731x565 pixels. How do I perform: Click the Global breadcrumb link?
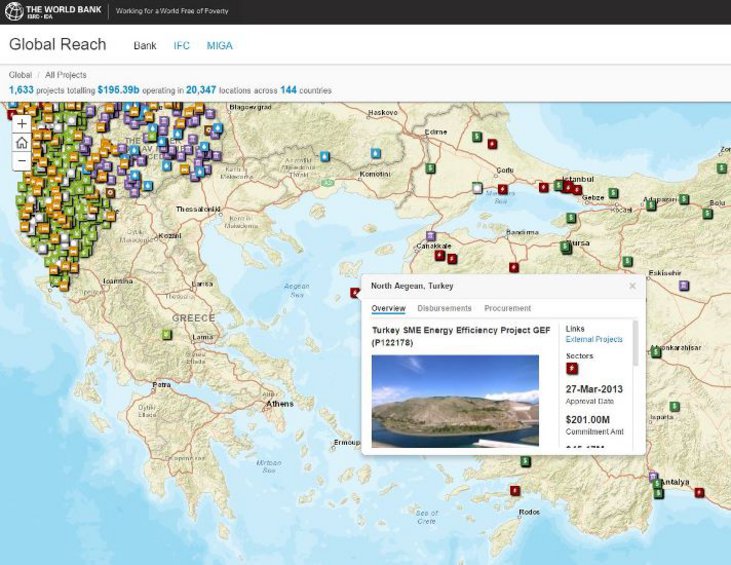19,75
